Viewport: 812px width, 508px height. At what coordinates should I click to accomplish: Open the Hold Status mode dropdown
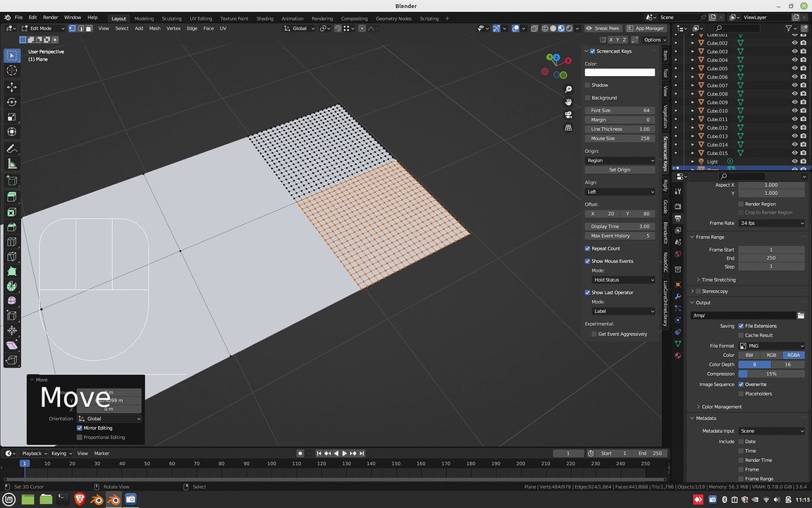pyautogui.click(x=624, y=280)
